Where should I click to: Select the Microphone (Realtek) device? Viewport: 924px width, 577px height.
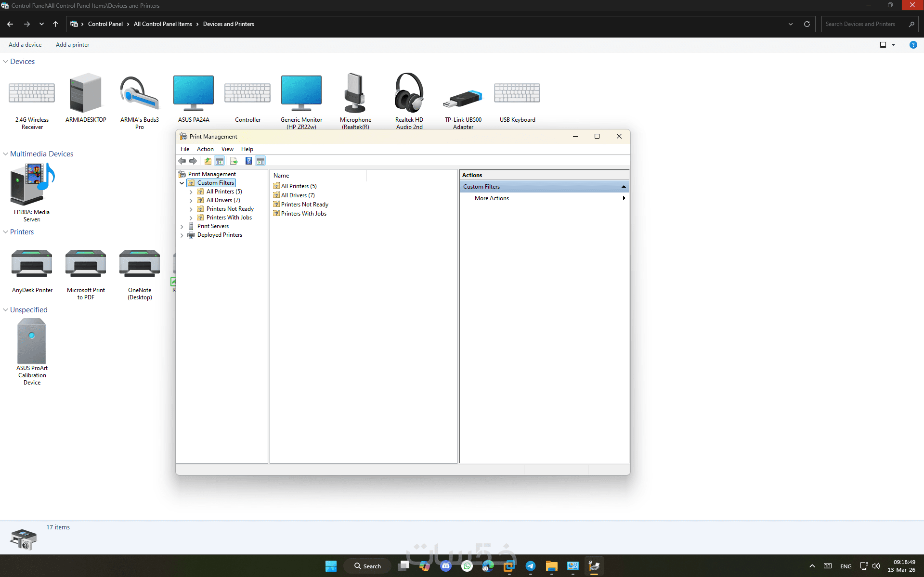(x=355, y=101)
